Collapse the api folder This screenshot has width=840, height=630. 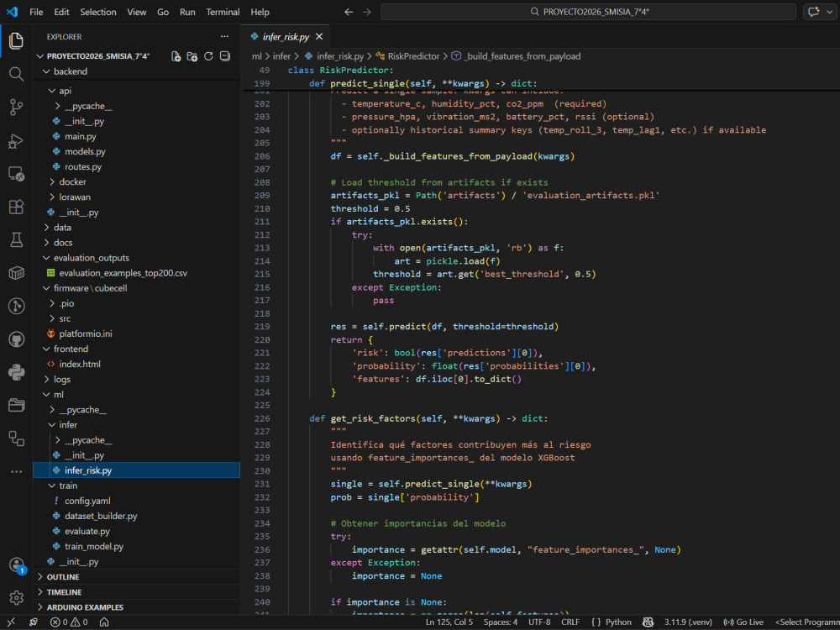[65, 91]
